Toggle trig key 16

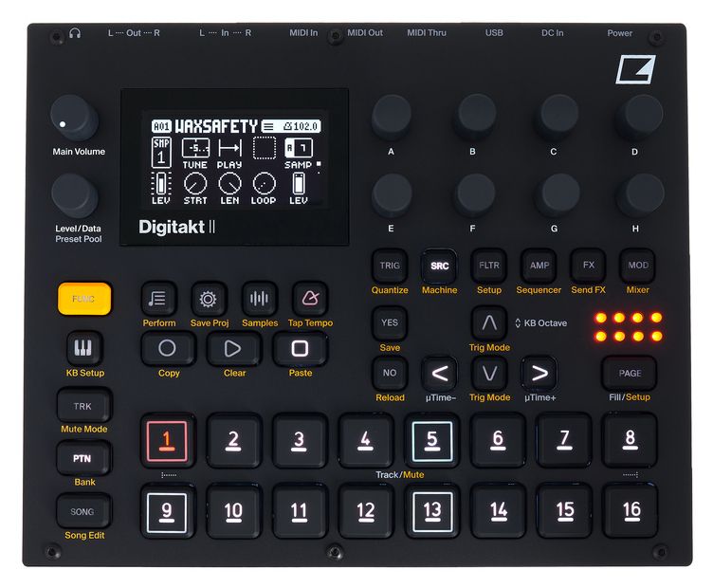tap(631, 511)
